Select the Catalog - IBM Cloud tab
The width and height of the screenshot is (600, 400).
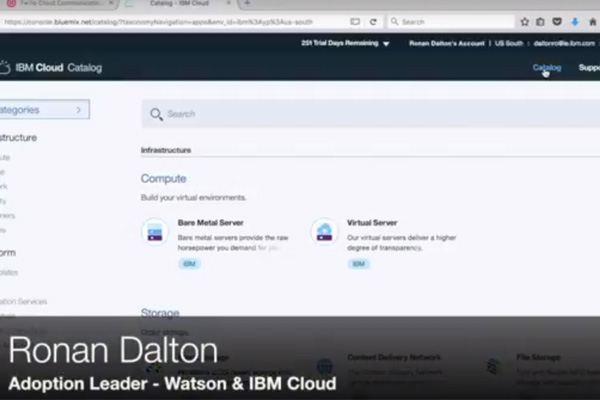[179, 3]
